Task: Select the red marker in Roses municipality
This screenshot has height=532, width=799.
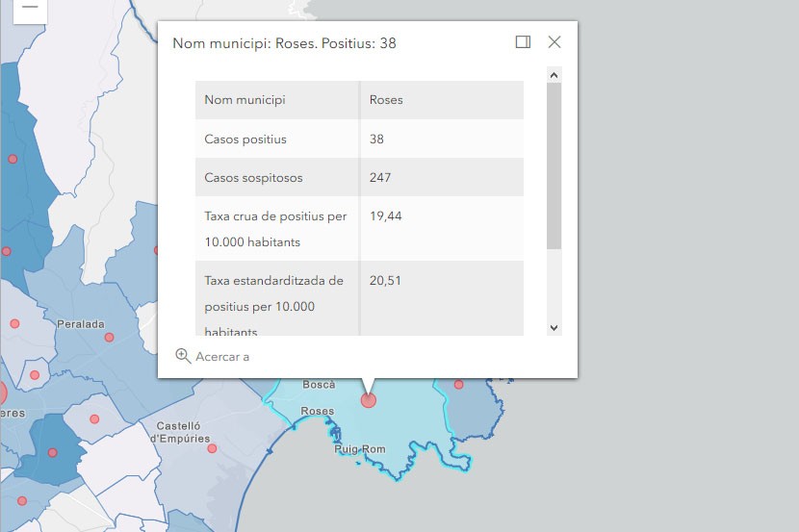Action: click(x=369, y=400)
